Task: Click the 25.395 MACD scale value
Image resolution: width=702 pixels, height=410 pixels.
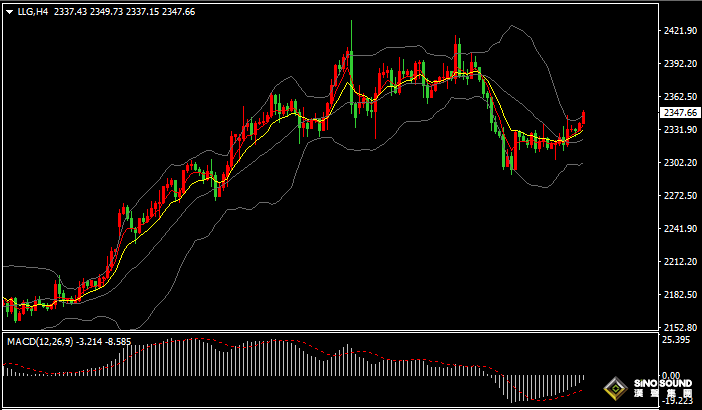Action: (x=678, y=341)
